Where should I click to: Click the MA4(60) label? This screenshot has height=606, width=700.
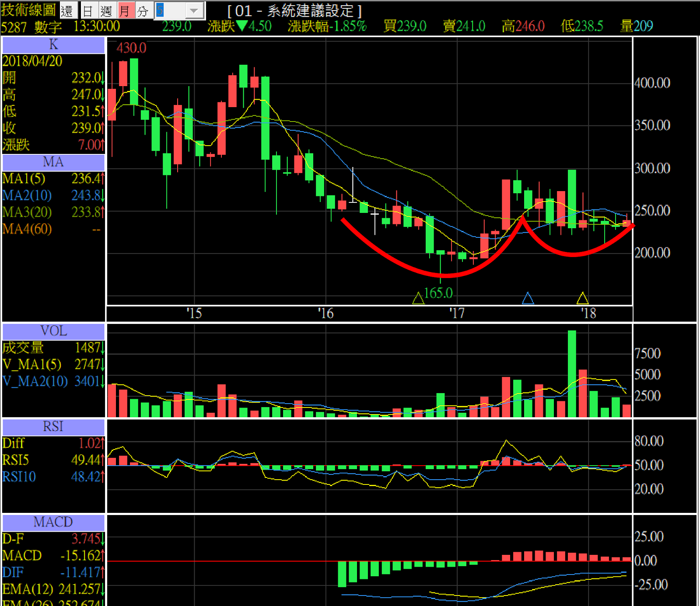pyautogui.click(x=27, y=229)
